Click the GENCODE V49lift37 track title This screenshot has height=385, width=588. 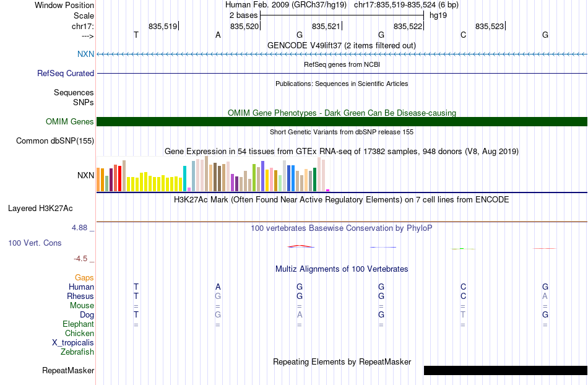(x=341, y=45)
